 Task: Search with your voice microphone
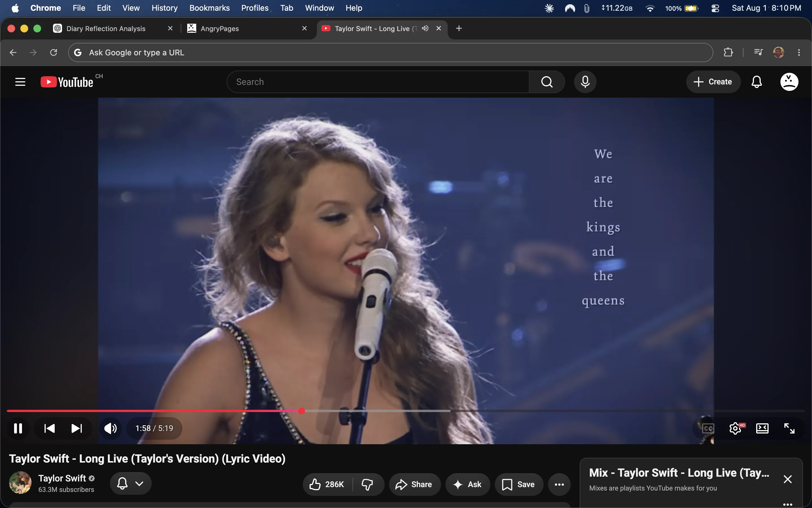click(x=585, y=82)
